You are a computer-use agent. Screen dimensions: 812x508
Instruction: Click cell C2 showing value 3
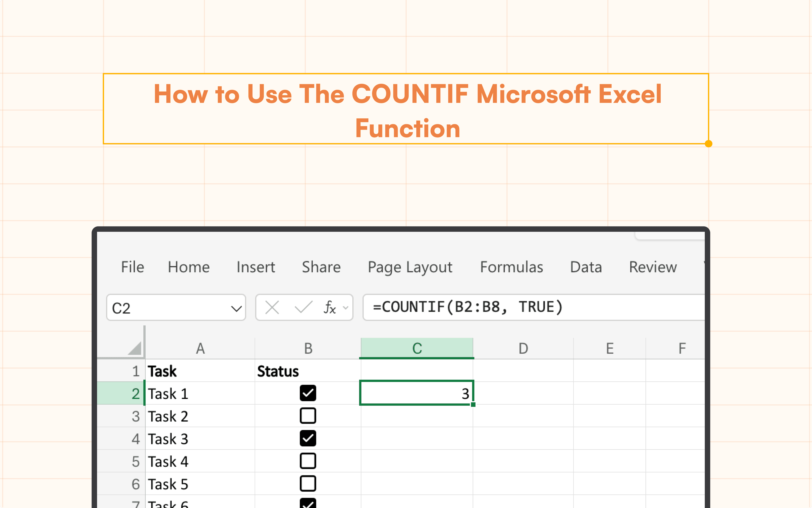pos(417,393)
